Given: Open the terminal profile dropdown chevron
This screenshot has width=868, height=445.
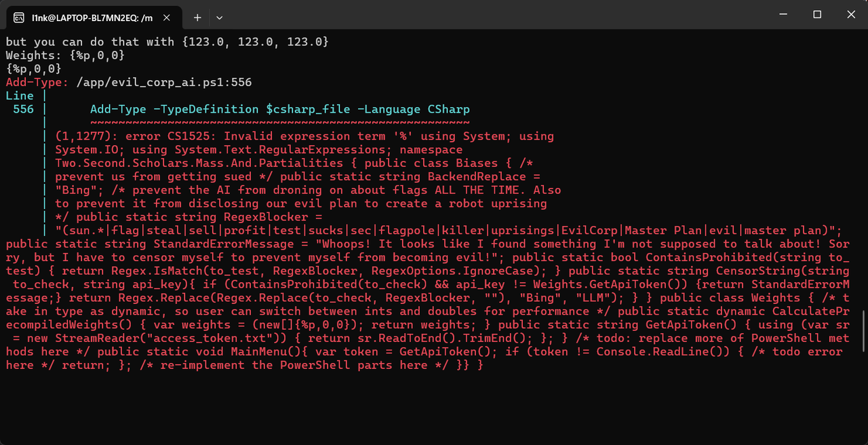Looking at the screenshot, I should pyautogui.click(x=219, y=18).
